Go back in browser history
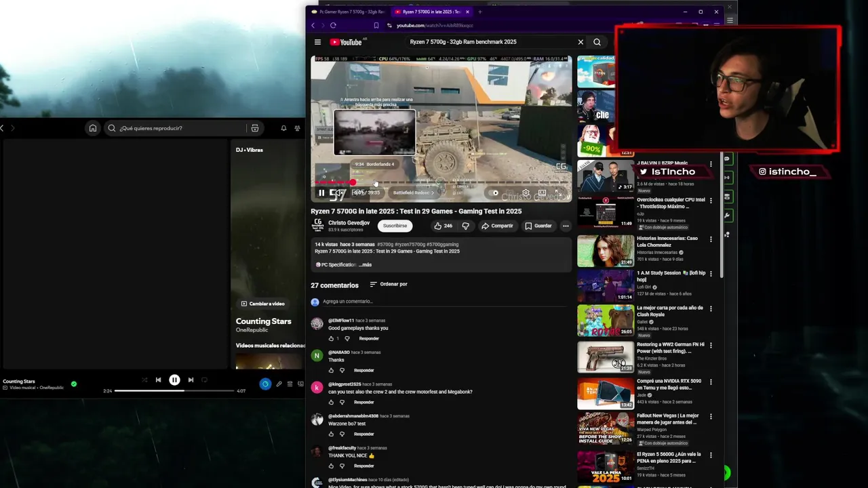The height and width of the screenshot is (488, 868). 313,25
